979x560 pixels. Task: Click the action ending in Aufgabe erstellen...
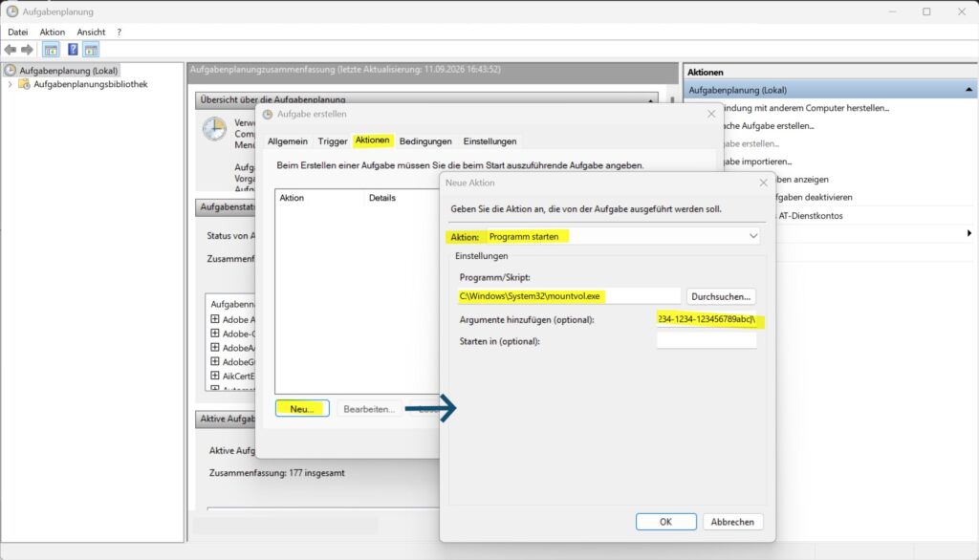click(768, 125)
